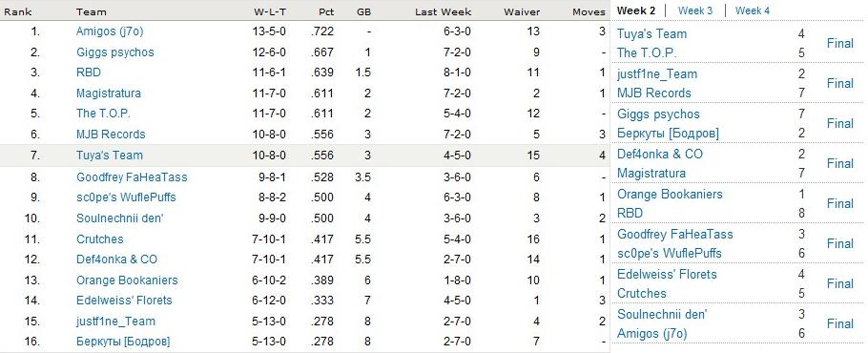Open Final result for Soulnechnii den' vs Amigos
Viewport: 868px width, 353px height.
(839, 323)
